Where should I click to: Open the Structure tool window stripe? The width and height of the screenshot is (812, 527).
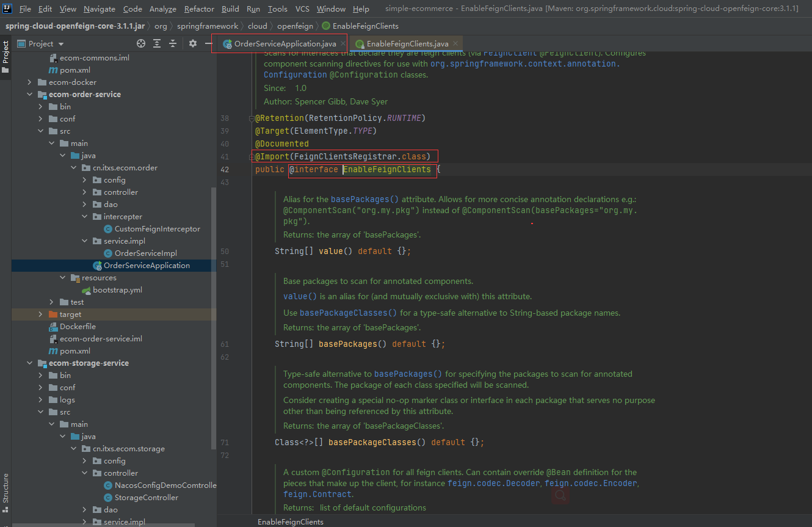(5, 489)
